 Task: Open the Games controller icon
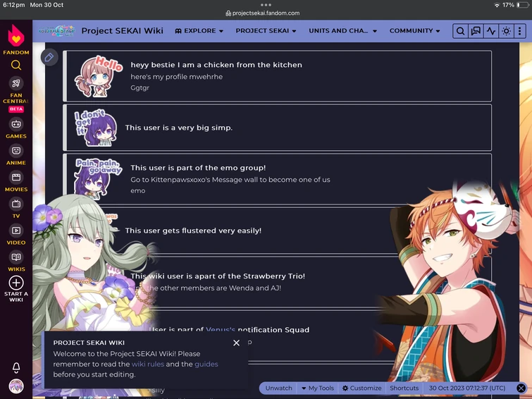pos(16,124)
